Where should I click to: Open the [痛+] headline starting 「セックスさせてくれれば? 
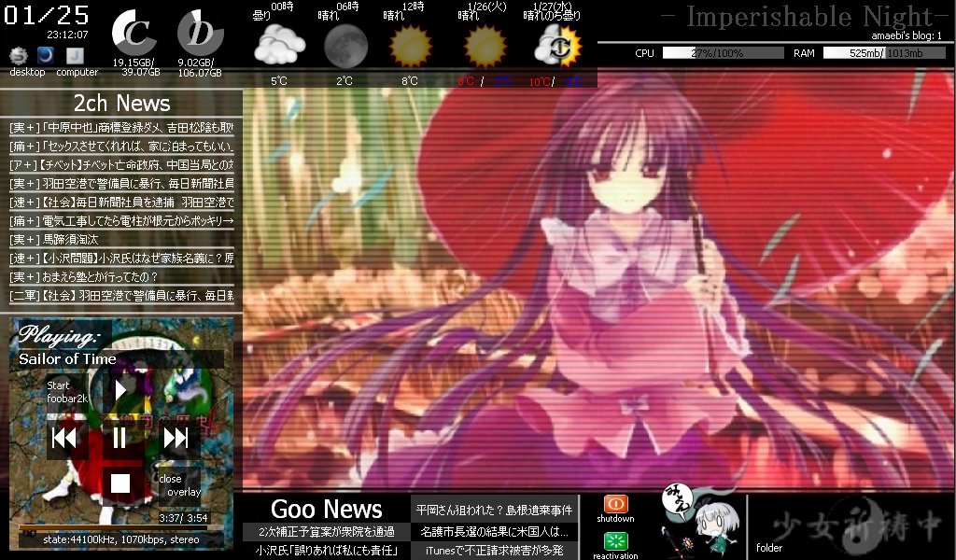click(x=121, y=147)
